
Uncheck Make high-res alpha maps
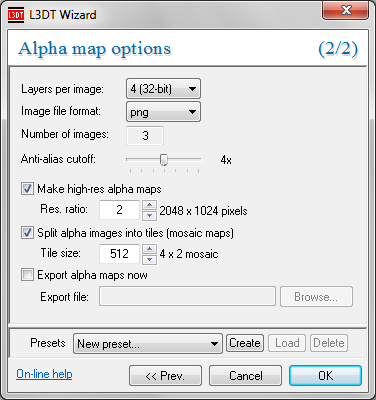27,189
